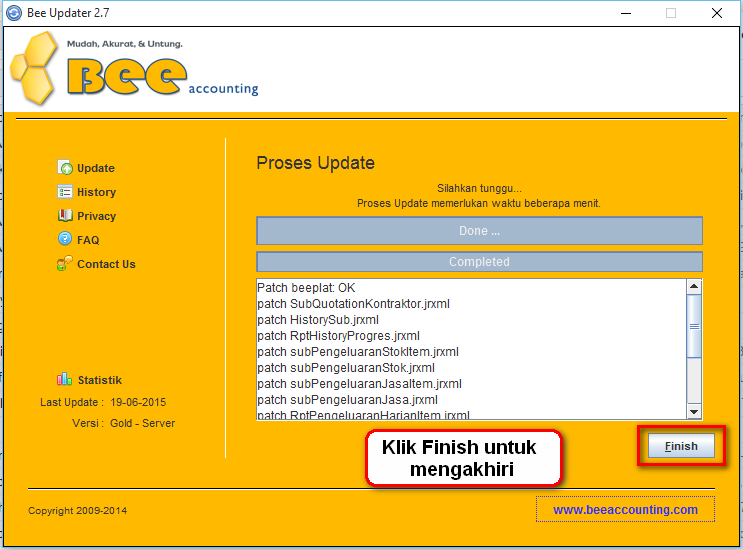The width and height of the screenshot is (743, 550).
Task: Click the Copyright 2009-2014 text
Action: [77, 511]
